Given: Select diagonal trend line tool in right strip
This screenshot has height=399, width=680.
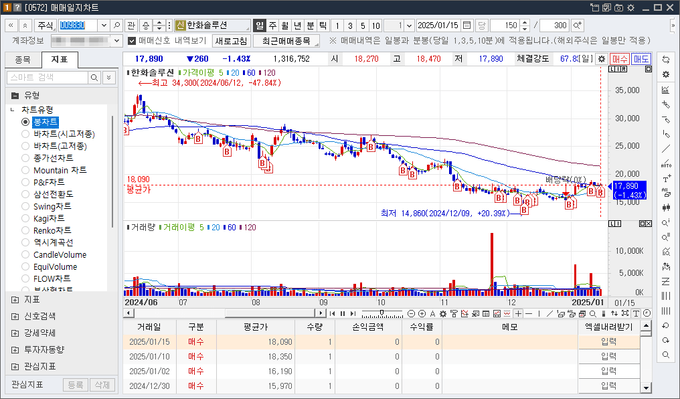Looking at the screenshot, I should (x=666, y=149).
